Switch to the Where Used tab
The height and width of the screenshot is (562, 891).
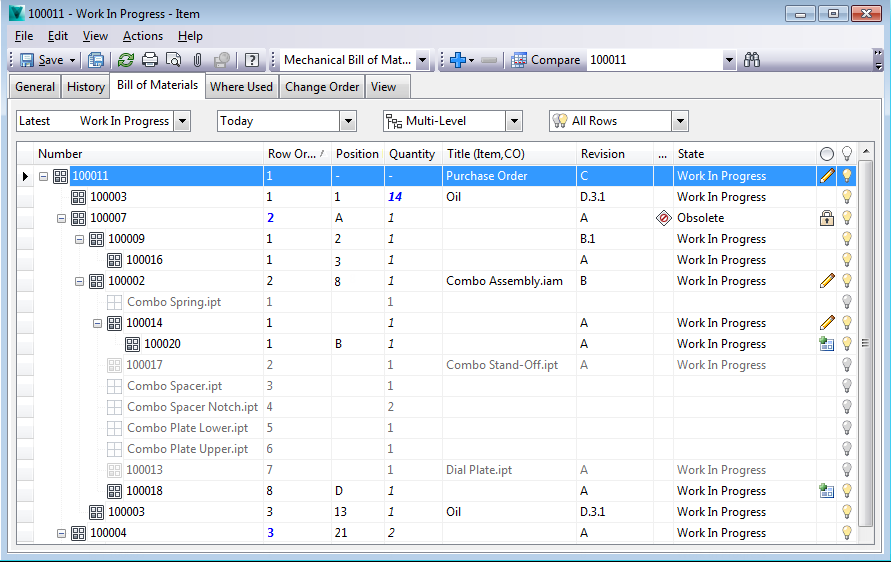click(242, 87)
